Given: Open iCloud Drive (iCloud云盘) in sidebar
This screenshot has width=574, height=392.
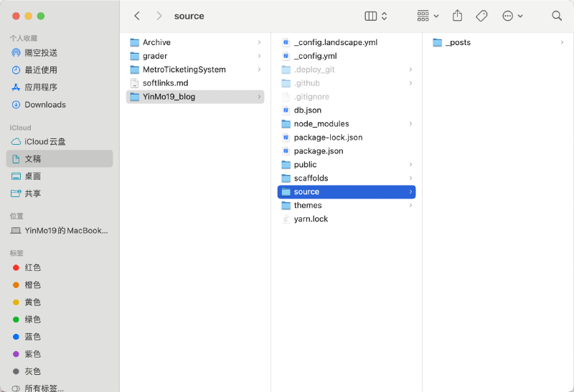Looking at the screenshot, I should pyautogui.click(x=44, y=142).
